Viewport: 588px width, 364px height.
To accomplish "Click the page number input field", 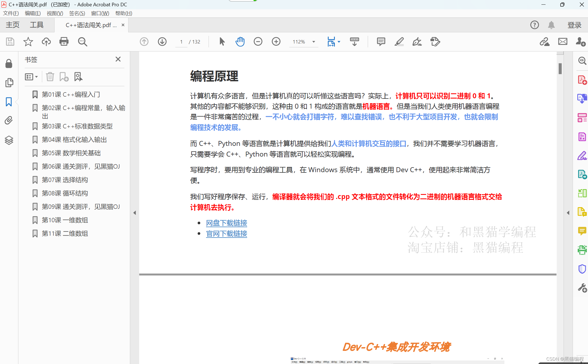I will click(181, 42).
